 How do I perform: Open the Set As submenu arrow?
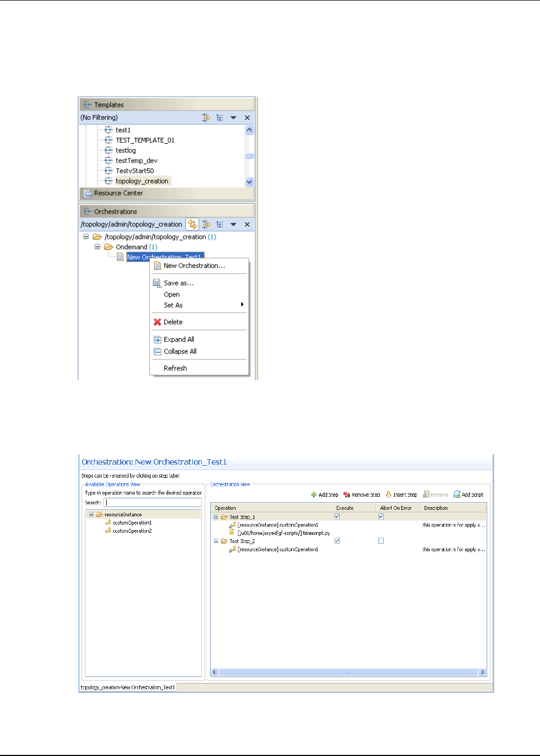coord(242,304)
